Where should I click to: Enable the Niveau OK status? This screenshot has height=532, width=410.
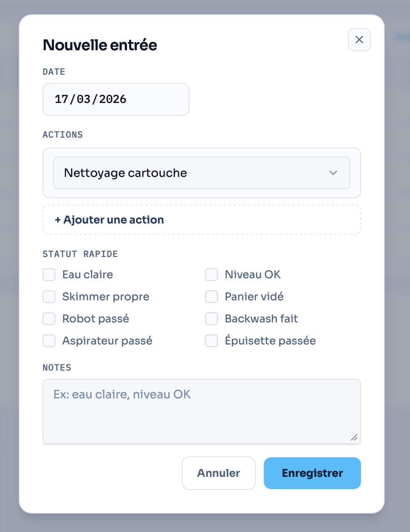click(212, 275)
